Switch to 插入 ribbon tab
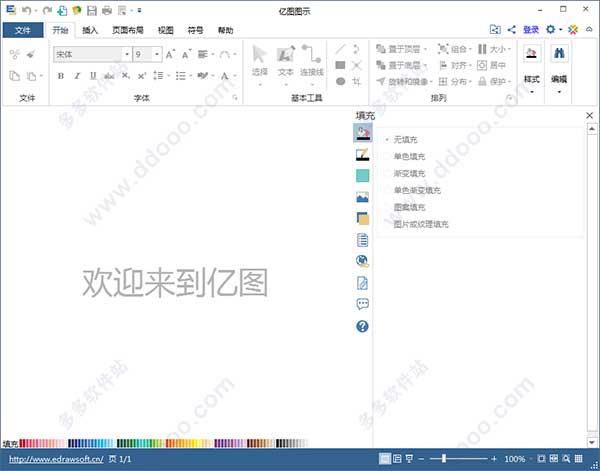 tap(90, 30)
